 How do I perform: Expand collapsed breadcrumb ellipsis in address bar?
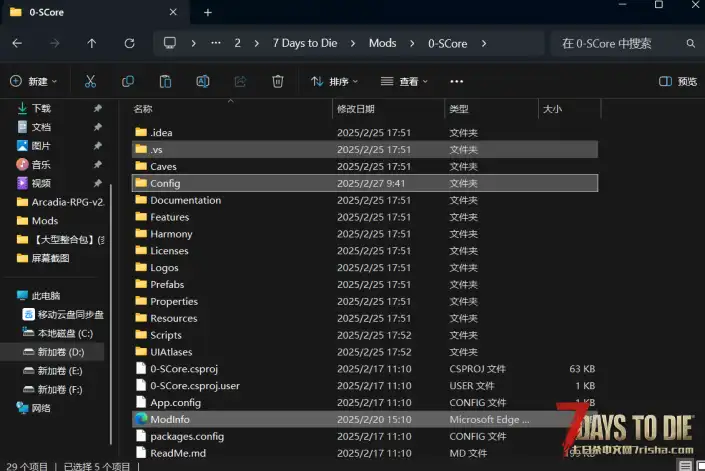tap(216, 43)
